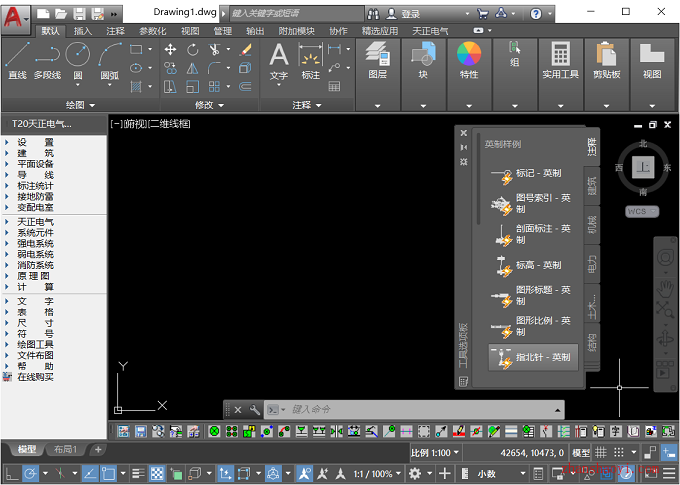Select the Dimension (标注) tool
The width and height of the screenshot is (680, 485).
tap(311, 60)
